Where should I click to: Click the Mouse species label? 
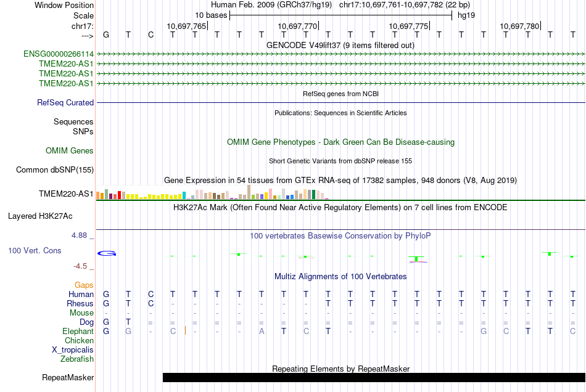[81, 313]
